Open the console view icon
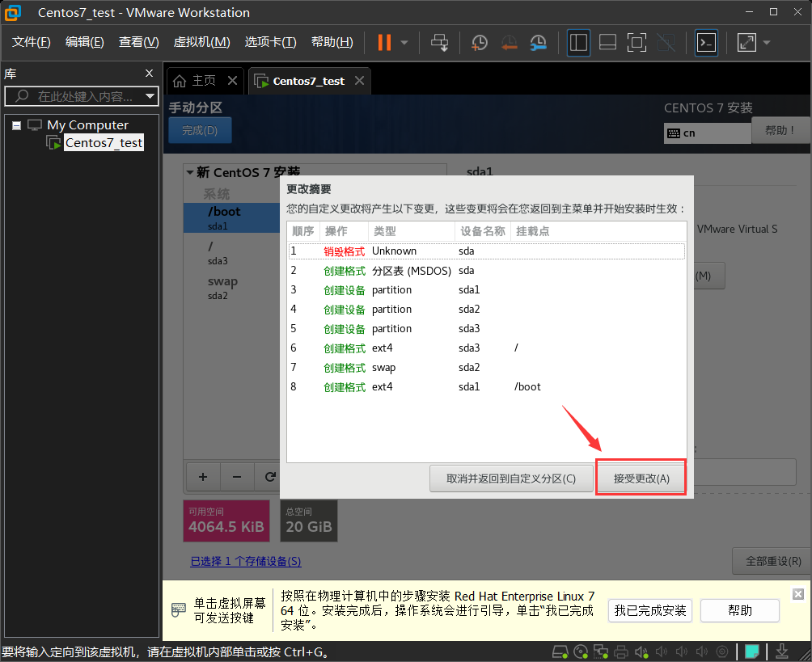The image size is (812, 662). coord(706,43)
